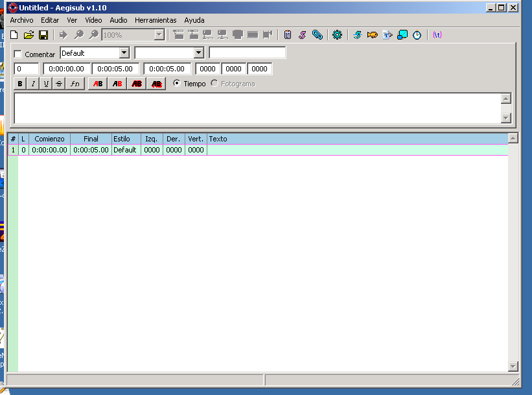Screen dimensions: 532x395
Task: Open the Styles Manager S icon
Action: tap(303, 35)
